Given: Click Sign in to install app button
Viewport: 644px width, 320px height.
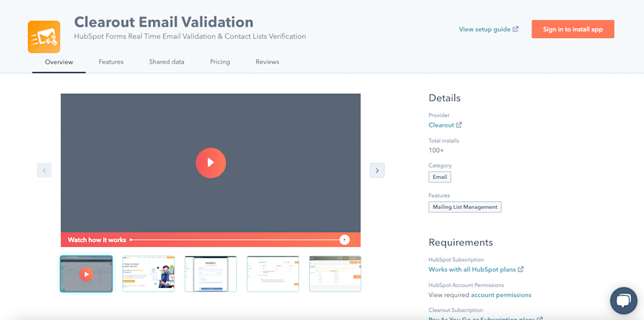Looking at the screenshot, I should [573, 29].
